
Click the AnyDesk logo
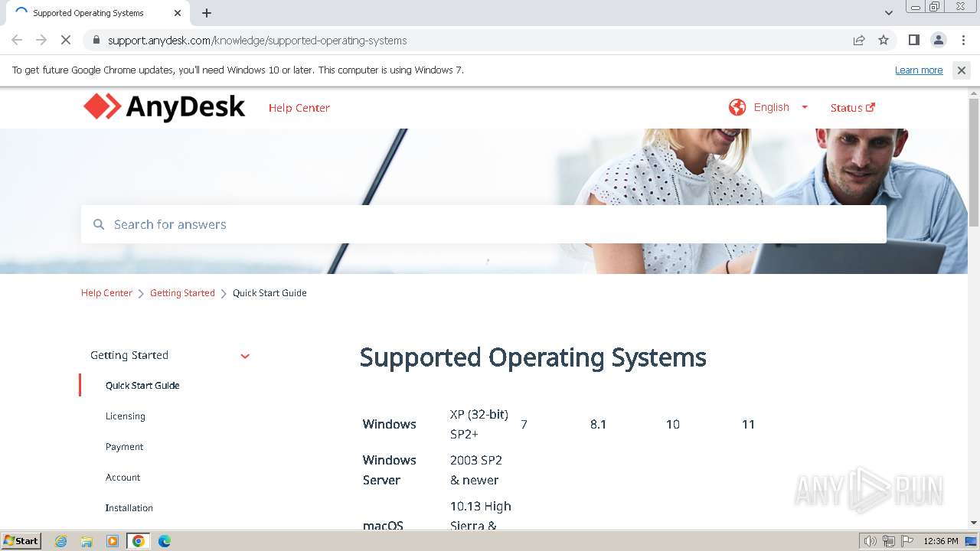[164, 107]
